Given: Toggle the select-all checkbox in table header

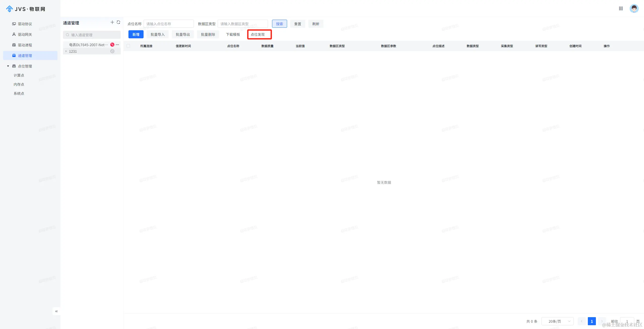Looking at the screenshot, I should pyautogui.click(x=128, y=46).
